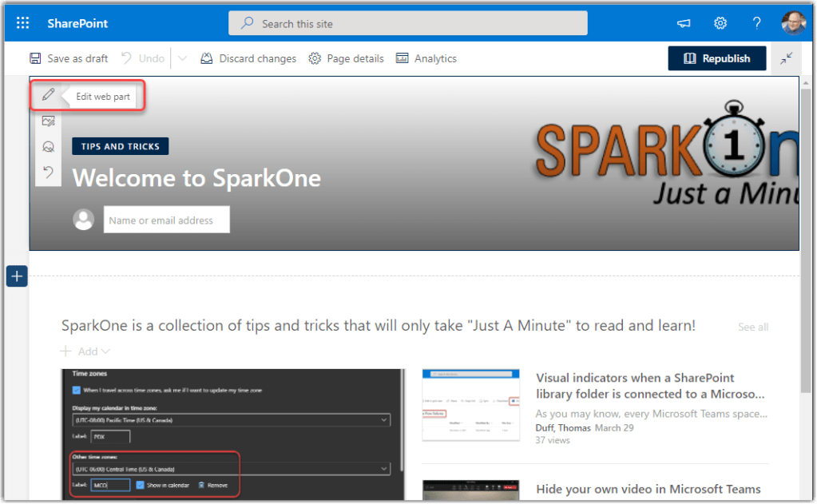Click the See all news link
The image size is (817, 504).
coord(752,327)
